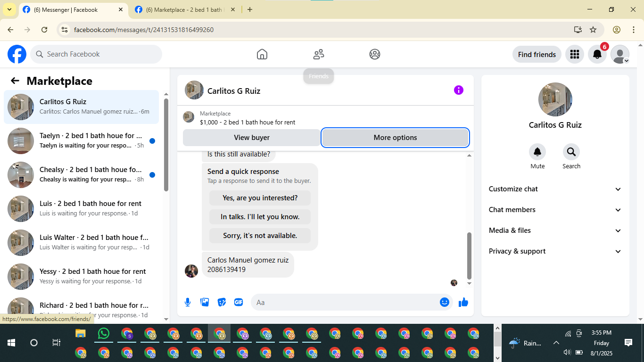Open conversation information purple icon
The width and height of the screenshot is (644, 362).
pos(459,90)
